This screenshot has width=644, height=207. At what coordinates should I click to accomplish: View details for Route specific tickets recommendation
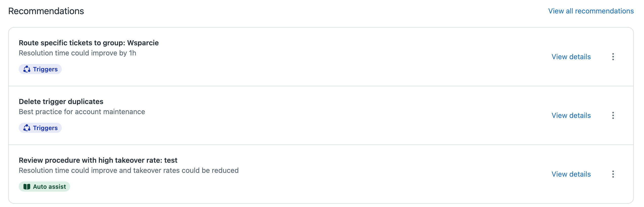[x=571, y=57]
